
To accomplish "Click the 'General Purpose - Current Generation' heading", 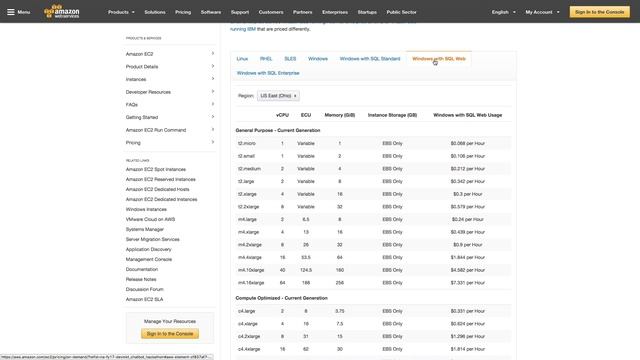I will tap(278, 130).
